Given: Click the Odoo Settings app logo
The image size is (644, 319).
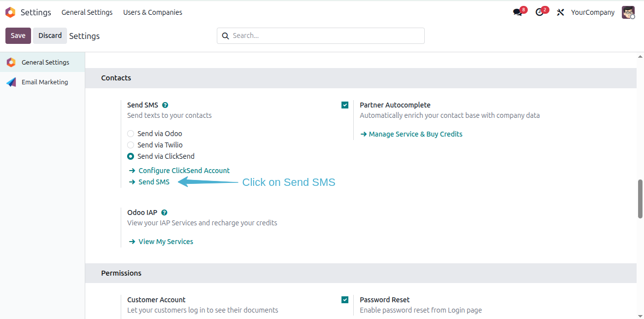Looking at the screenshot, I should click(x=10, y=12).
